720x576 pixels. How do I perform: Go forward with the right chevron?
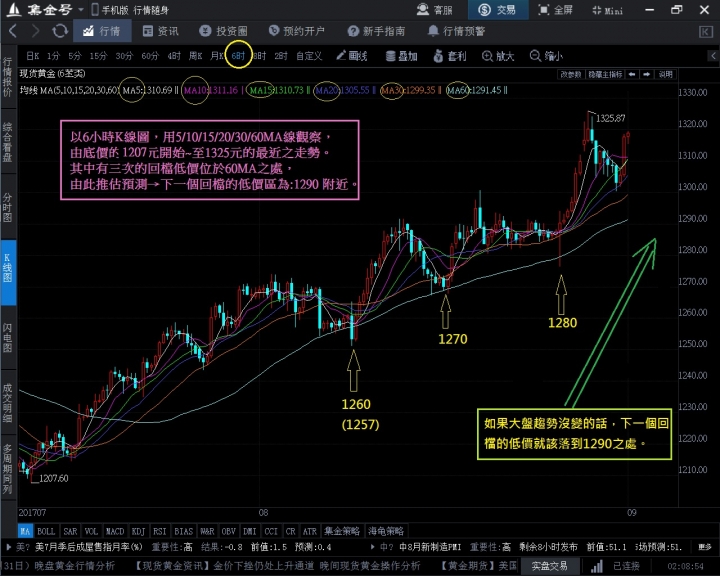pyautogui.click(x=35, y=31)
